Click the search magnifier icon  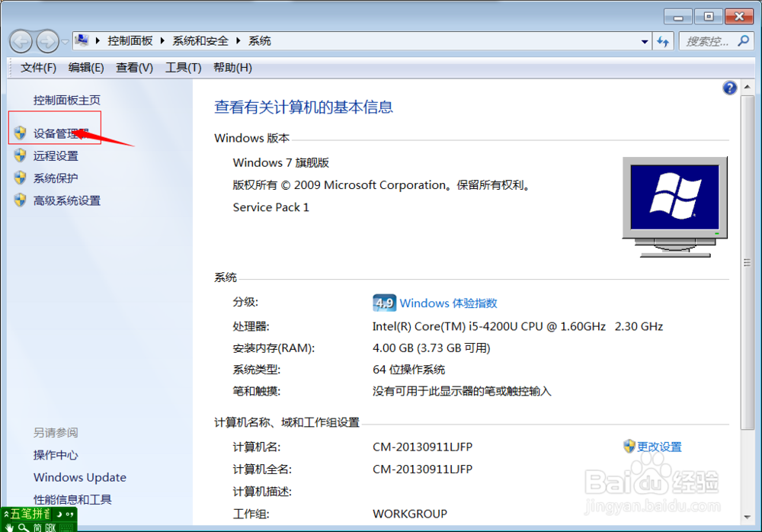click(x=743, y=41)
